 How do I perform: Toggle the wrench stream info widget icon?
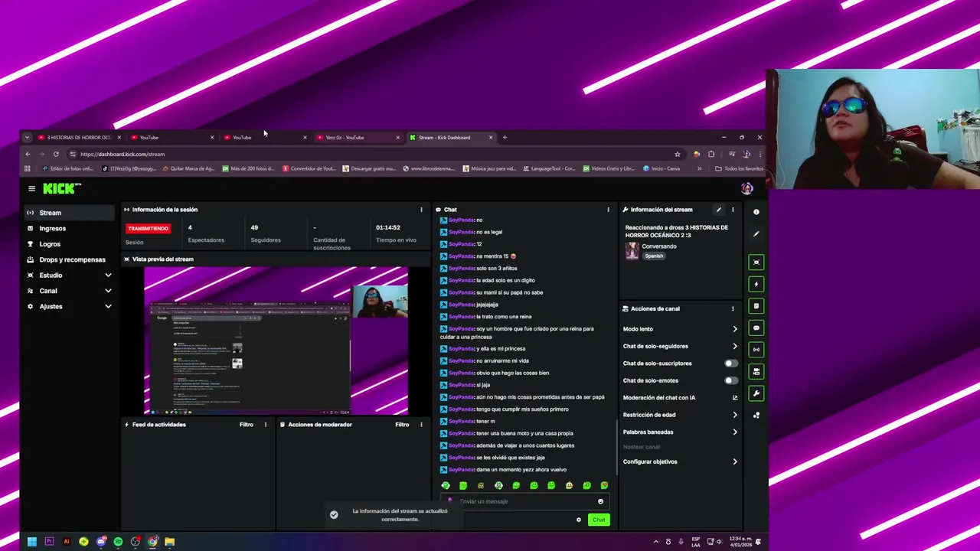[x=756, y=393]
